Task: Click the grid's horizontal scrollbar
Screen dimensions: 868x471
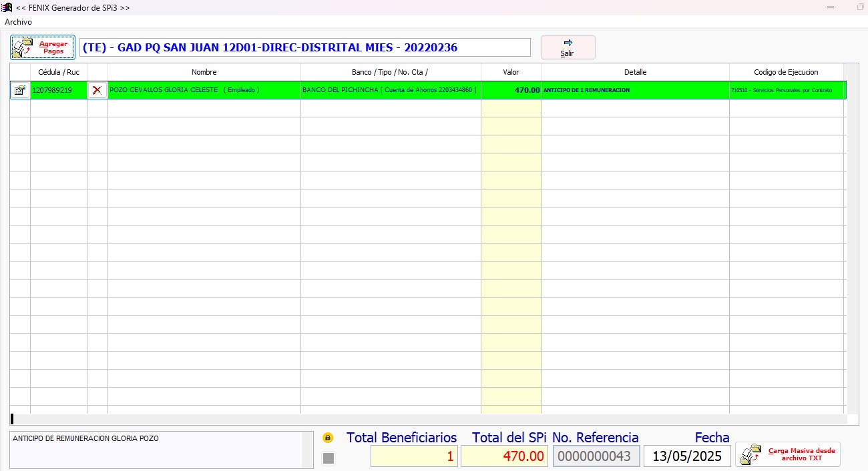Action: point(427,419)
